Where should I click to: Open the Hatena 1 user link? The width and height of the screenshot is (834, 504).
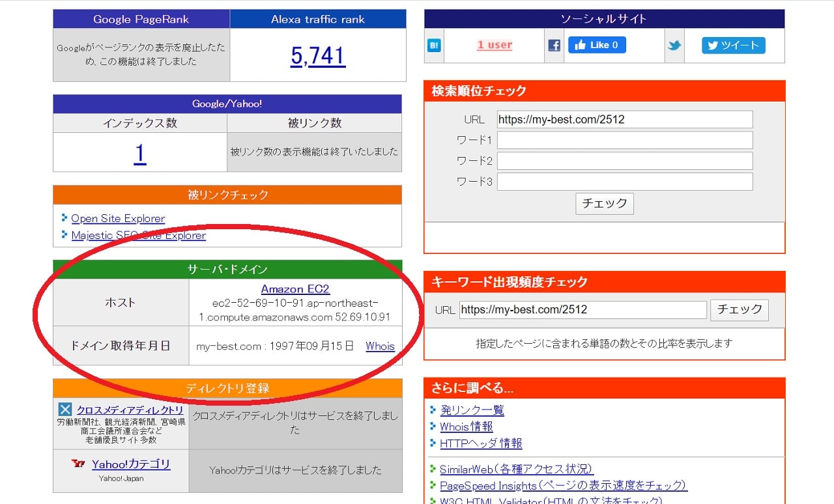tap(495, 45)
